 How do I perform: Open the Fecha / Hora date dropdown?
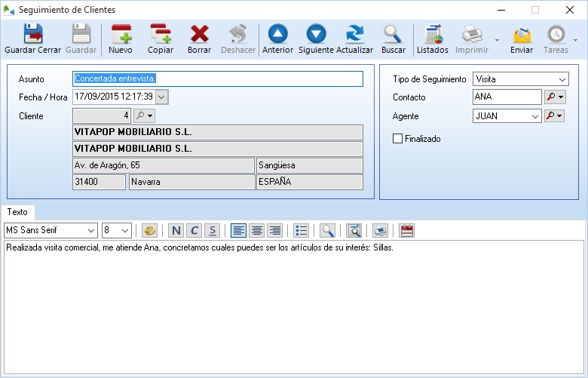[161, 97]
